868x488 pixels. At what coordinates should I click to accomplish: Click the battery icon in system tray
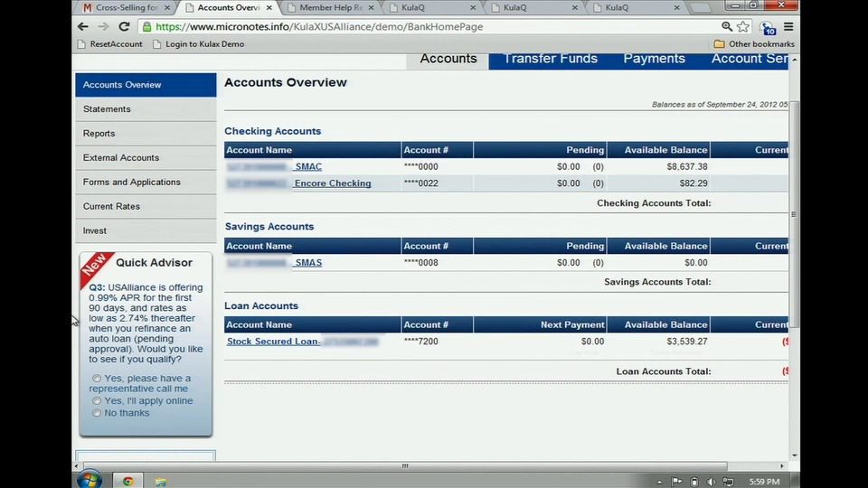coord(694,482)
